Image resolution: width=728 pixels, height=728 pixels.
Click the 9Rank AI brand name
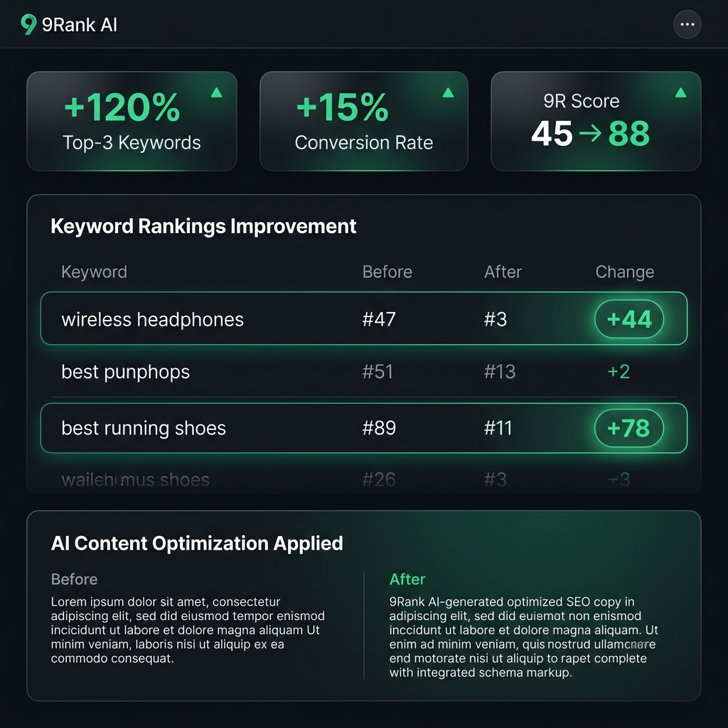[80, 25]
